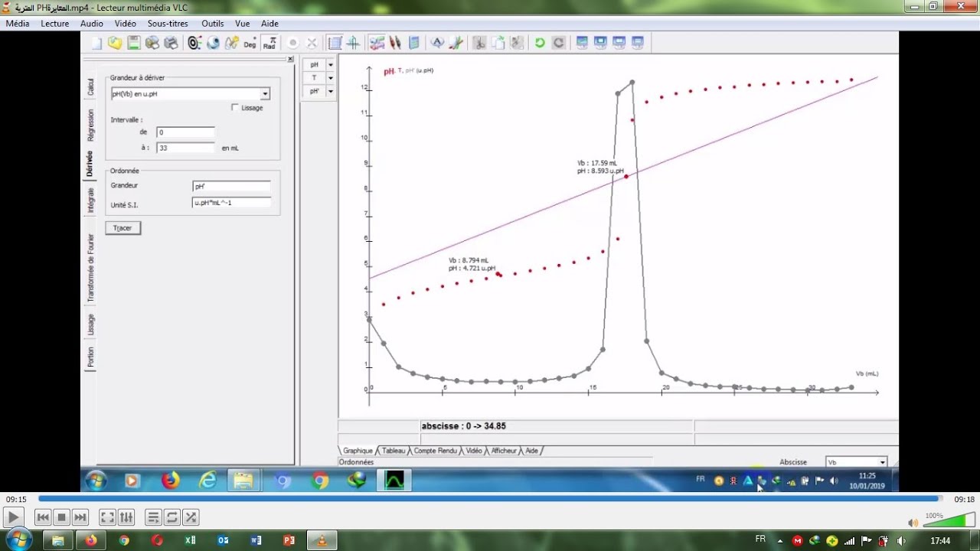Click the VLC stop button
This screenshot has width=980, height=551.
point(62,517)
